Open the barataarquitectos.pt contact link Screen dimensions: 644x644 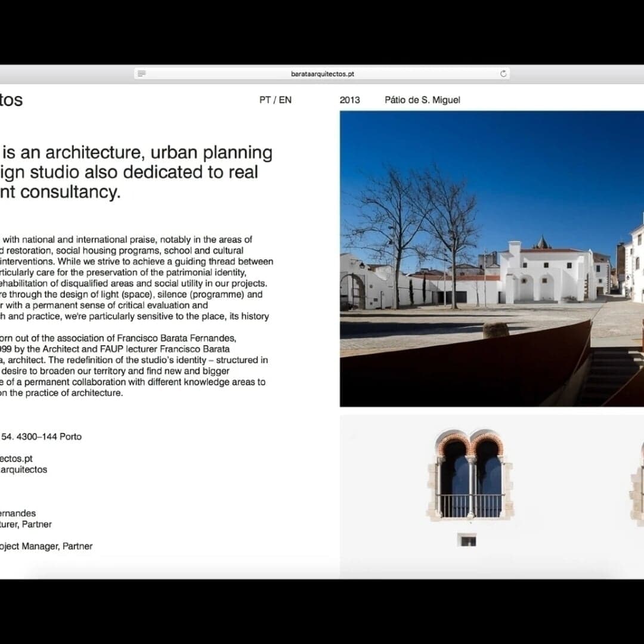16,458
